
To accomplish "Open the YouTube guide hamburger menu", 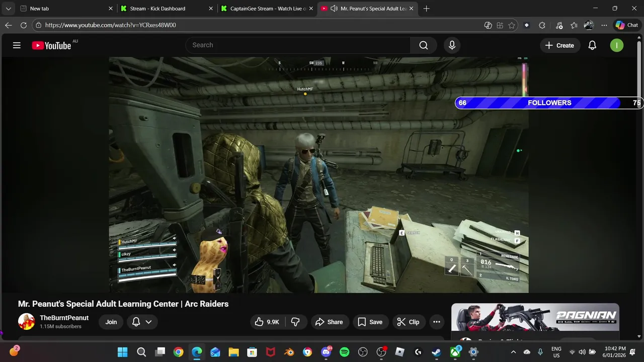I will click(17, 45).
